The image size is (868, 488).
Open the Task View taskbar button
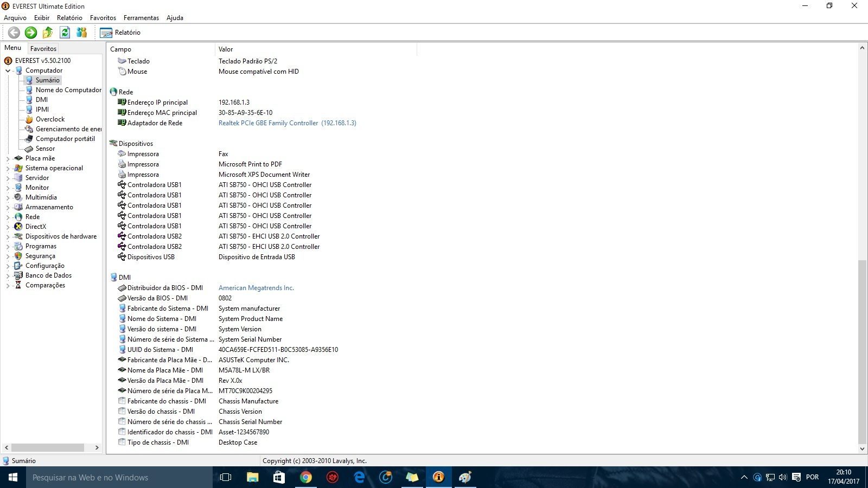tap(226, 477)
